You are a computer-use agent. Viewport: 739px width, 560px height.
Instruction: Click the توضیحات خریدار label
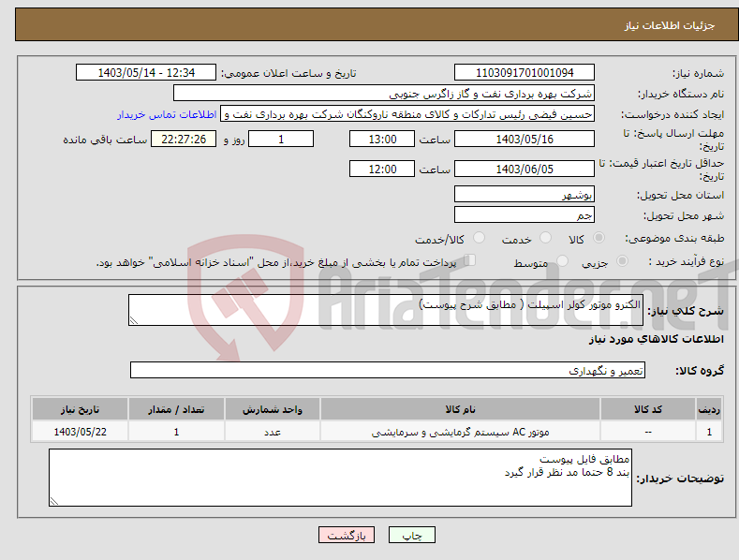point(680,479)
